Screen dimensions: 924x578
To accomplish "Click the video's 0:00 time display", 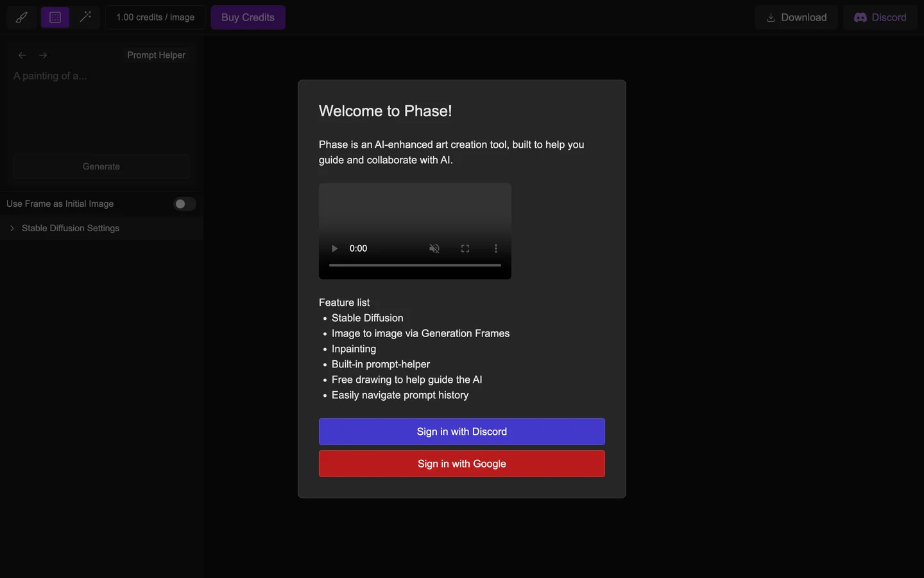I will point(359,249).
